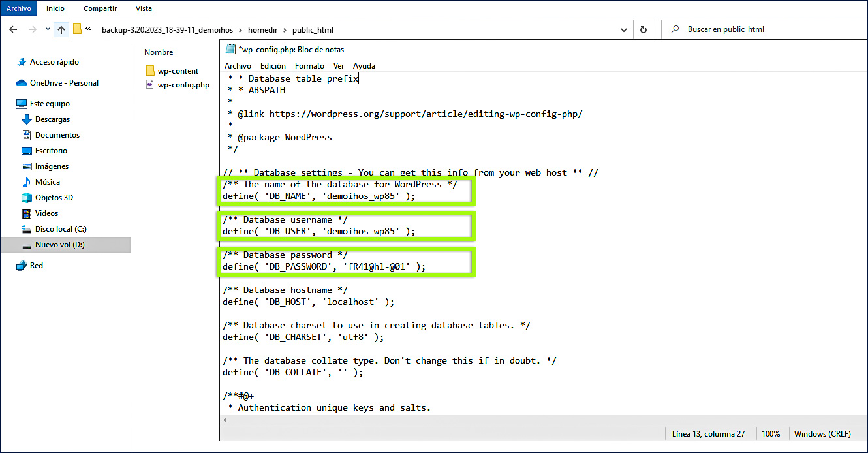
Task: Click the refresh button beside address bar
Action: (x=643, y=29)
